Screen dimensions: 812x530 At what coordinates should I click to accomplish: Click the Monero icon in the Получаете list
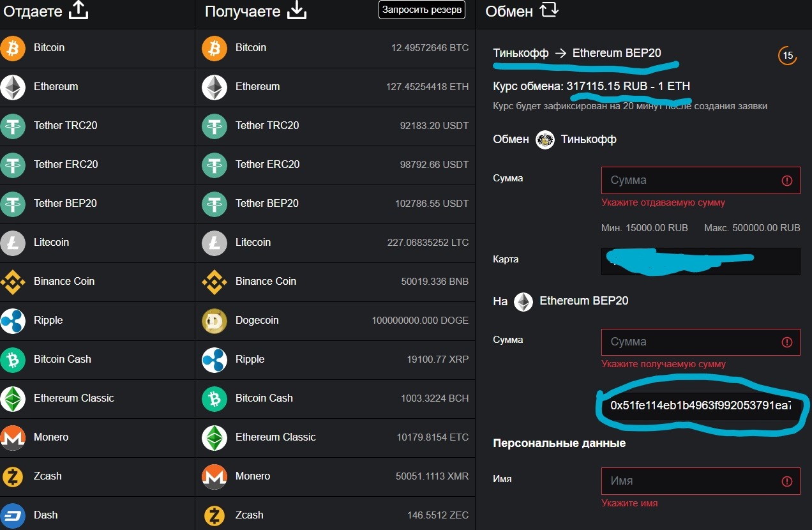tap(214, 476)
